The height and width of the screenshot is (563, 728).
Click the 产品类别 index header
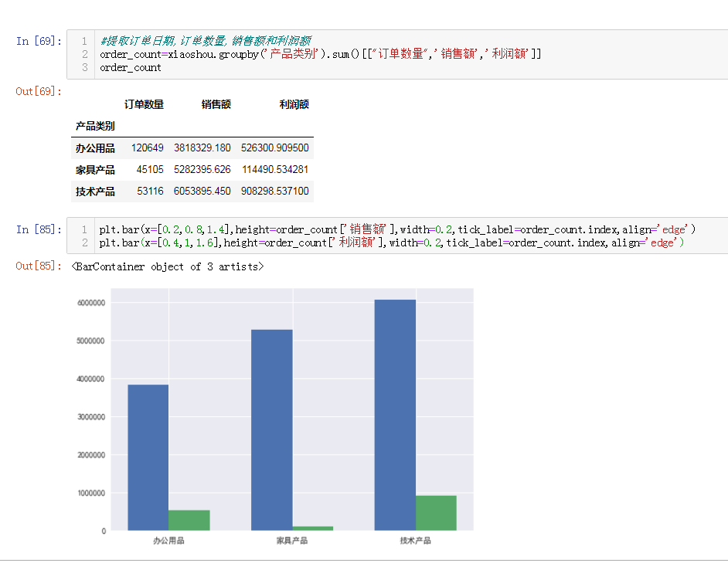click(x=95, y=126)
